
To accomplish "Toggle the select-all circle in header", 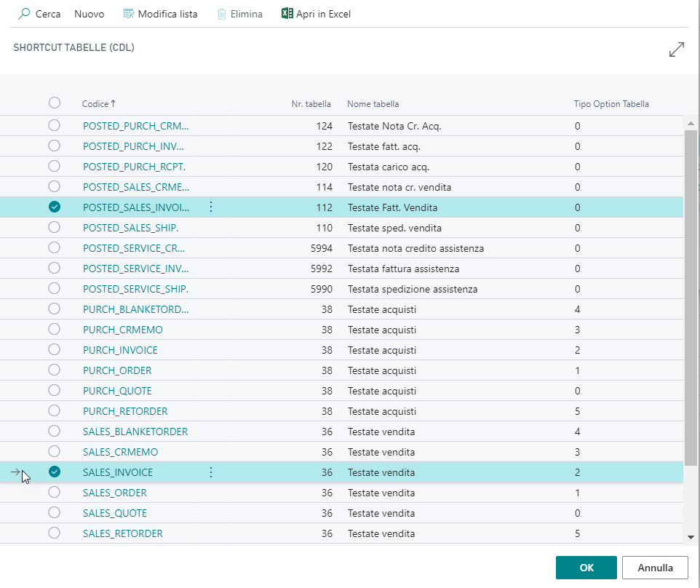I will click(x=54, y=103).
